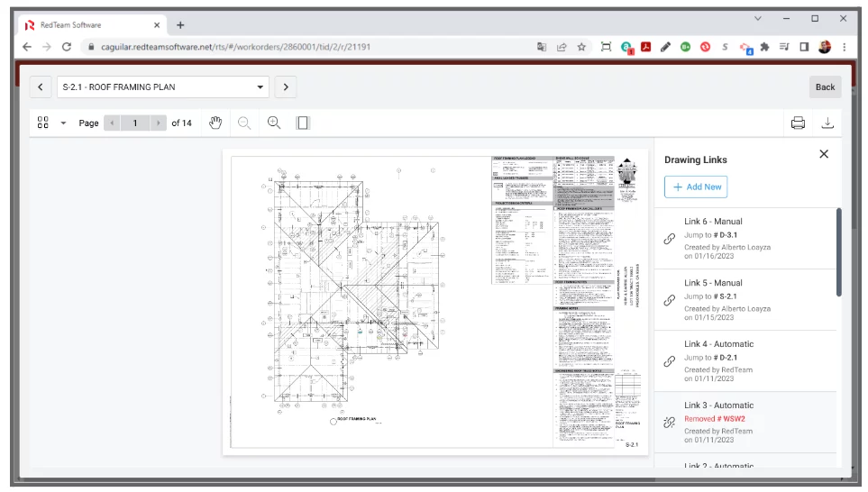The height and width of the screenshot is (492, 868).
Task: Select Link 6 - Manual entry
Action: coord(745,239)
